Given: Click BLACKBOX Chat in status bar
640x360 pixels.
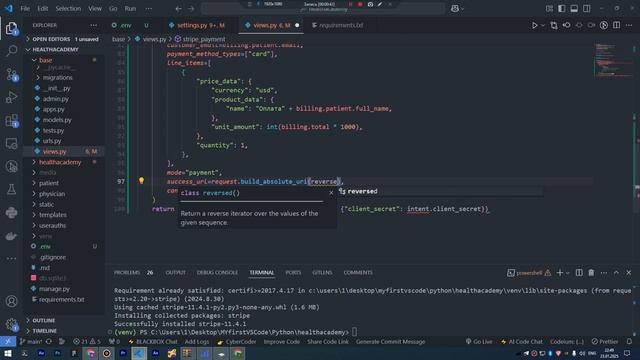Looking at the screenshot, I should click(153, 341).
